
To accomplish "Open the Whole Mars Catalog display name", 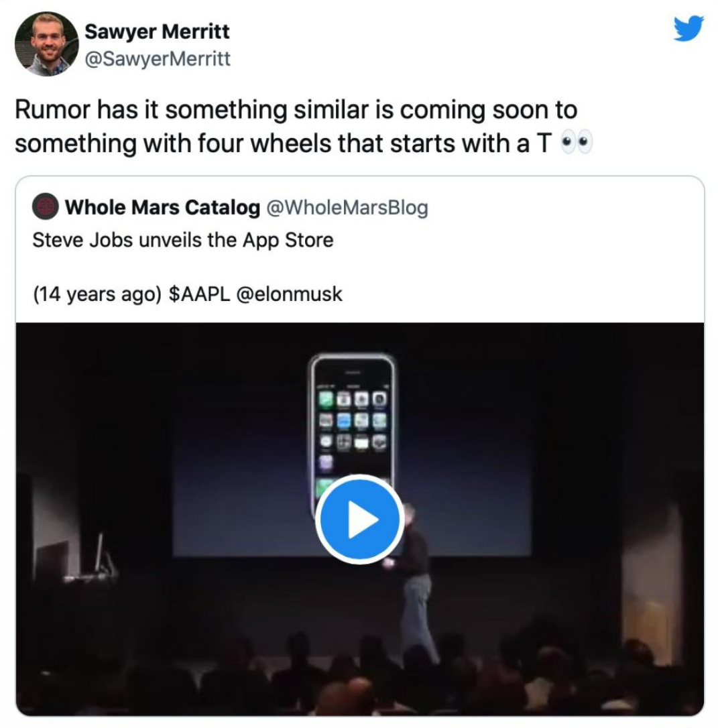I will 162,207.
